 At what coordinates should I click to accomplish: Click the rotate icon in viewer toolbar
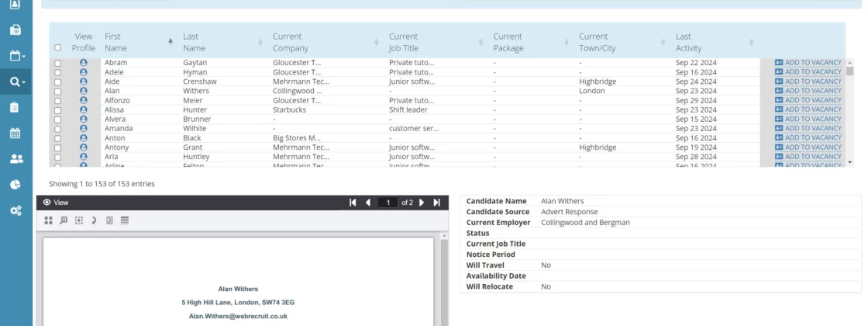(x=94, y=220)
